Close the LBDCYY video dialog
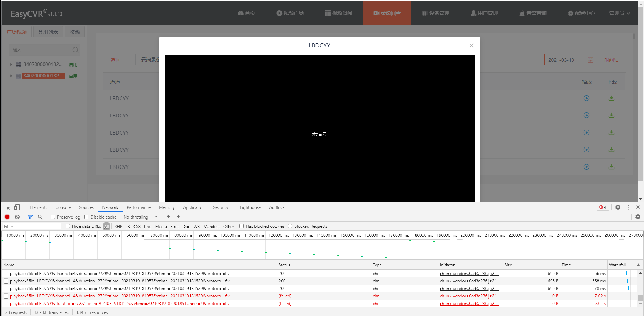 [472, 45]
